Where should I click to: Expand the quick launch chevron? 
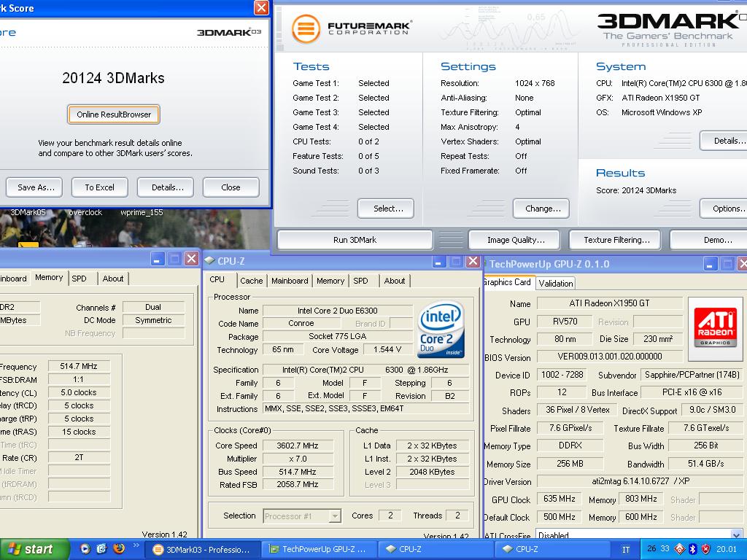pos(136,545)
